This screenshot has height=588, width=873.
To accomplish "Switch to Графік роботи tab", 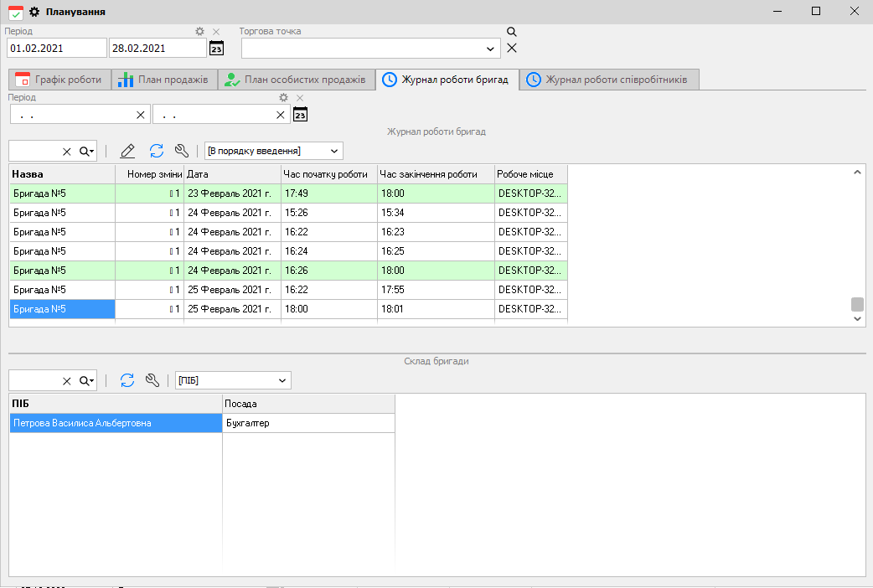I will [59, 80].
